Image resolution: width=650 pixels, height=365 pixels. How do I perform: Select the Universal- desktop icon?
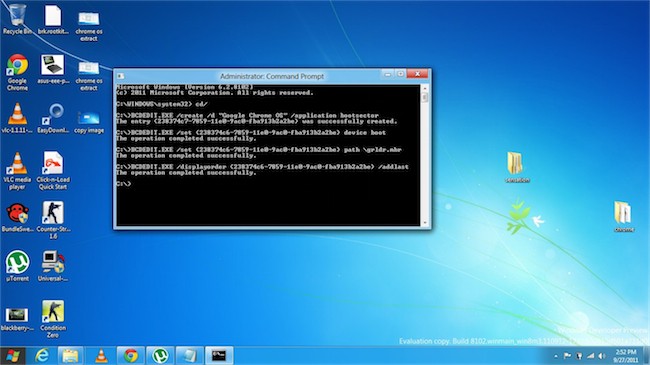[x=53, y=266]
